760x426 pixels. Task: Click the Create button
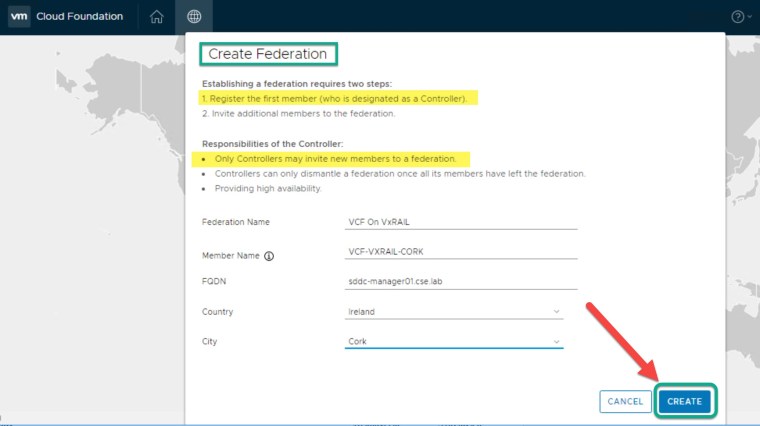coord(684,401)
